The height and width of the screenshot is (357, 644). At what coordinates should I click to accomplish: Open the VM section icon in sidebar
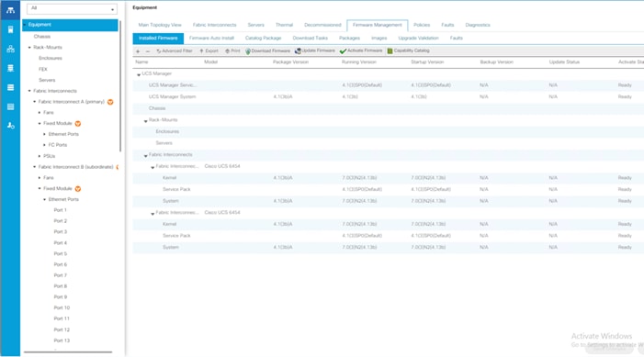click(10, 87)
